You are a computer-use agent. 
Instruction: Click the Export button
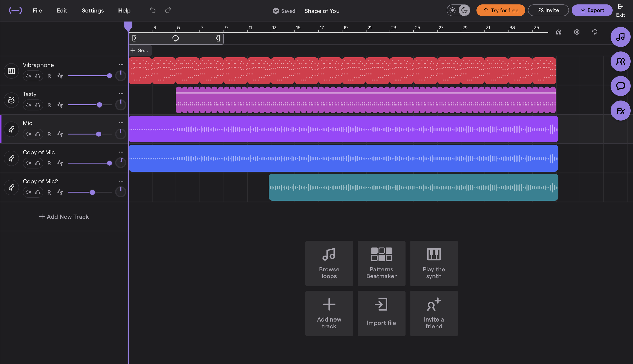592,10
